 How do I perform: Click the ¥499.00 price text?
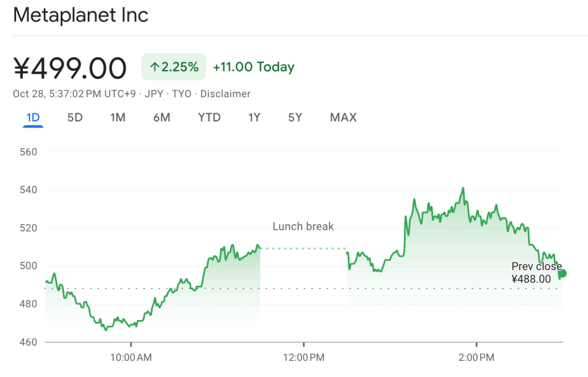click(70, 67)
